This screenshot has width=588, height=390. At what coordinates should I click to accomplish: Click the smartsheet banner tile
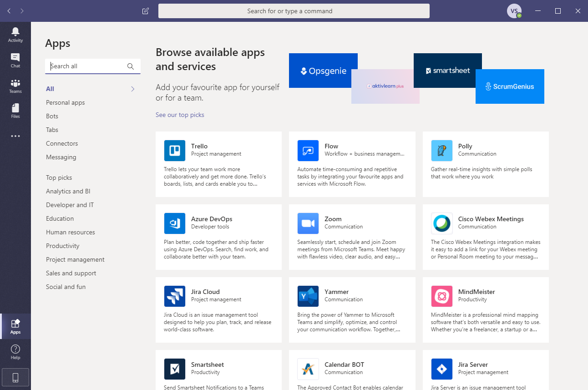coord(448,71)
